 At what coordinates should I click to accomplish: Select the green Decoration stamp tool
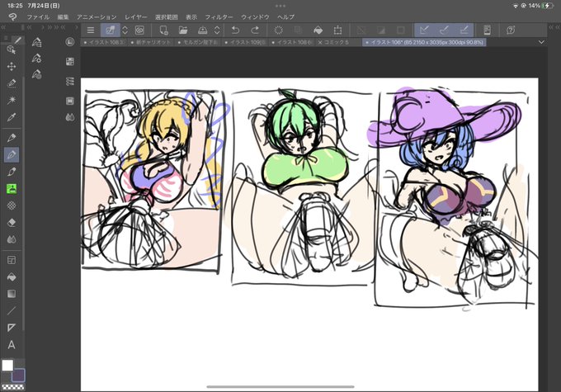pyautogui.click(x=12, y=189)
